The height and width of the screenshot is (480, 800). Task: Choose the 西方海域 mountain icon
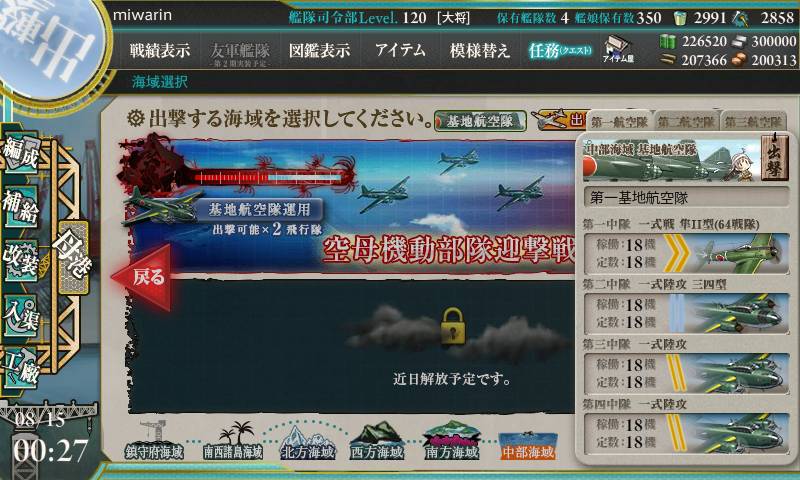378,441
